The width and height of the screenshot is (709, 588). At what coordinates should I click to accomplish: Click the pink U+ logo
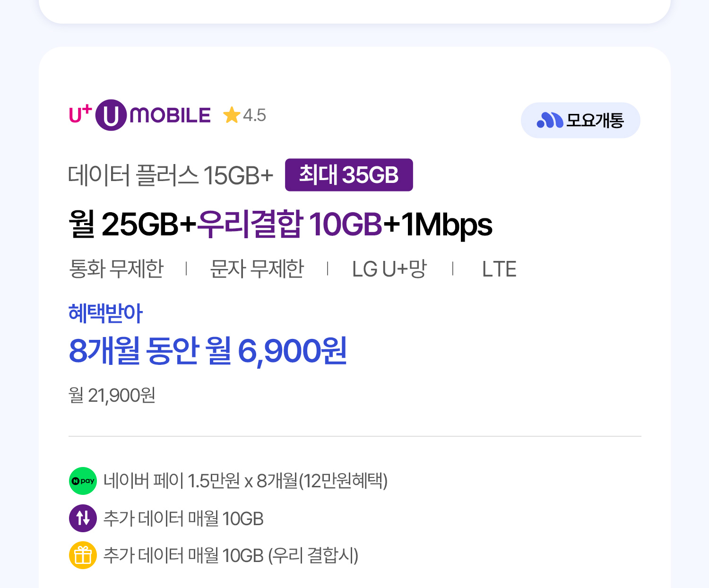(x=80, y=114)
